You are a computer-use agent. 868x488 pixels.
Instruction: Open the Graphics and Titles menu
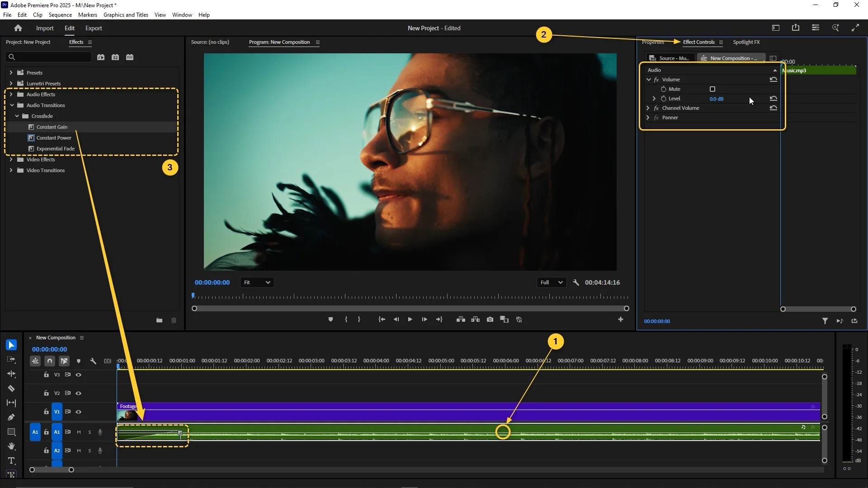pyautogui.click(x=126, y=15)
